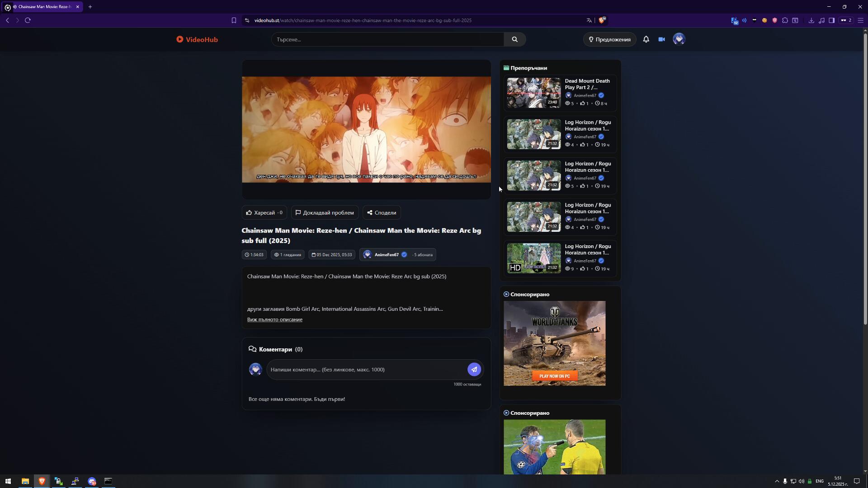Click in comment input field

pyautogui.click(x=366, y=370)
